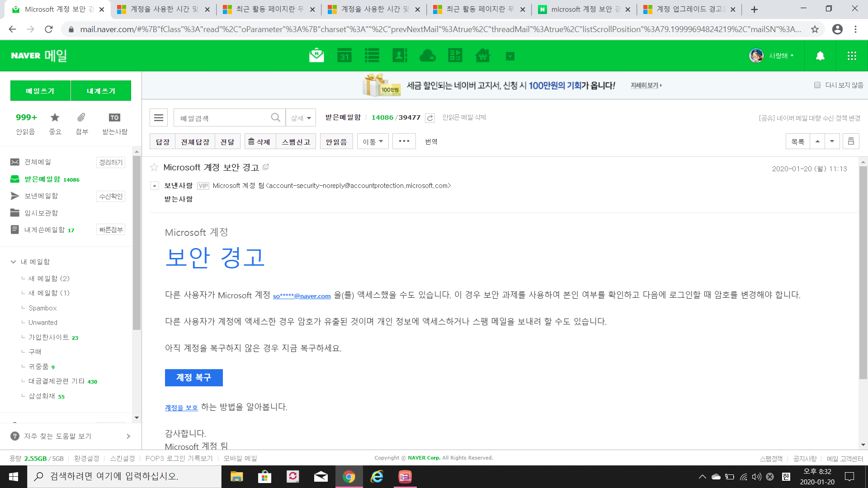Star the Microsoft 보안 경고 email

[x=154, y=167]
